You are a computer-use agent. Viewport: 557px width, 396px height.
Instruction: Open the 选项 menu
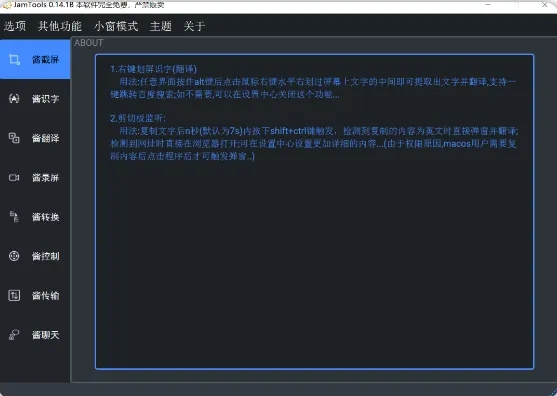(x=15, y=26)
